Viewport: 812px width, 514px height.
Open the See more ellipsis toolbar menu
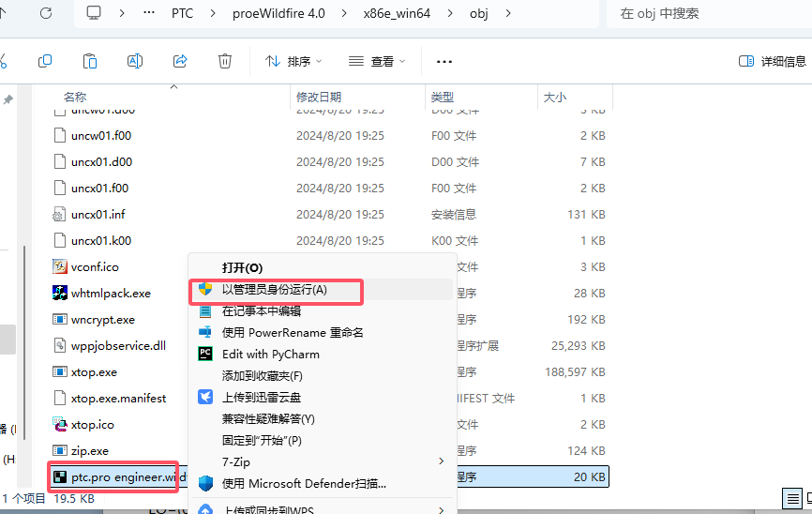(x=444, y=62)
